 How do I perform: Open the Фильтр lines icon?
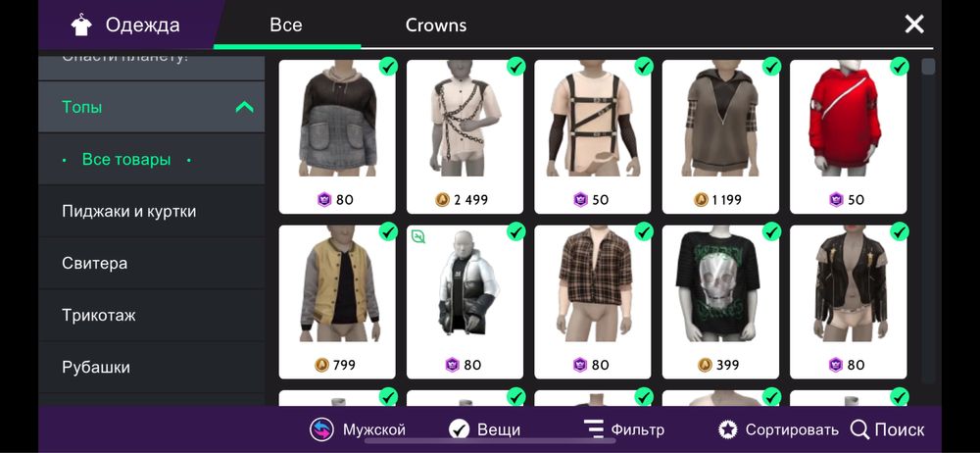point(593,429)
